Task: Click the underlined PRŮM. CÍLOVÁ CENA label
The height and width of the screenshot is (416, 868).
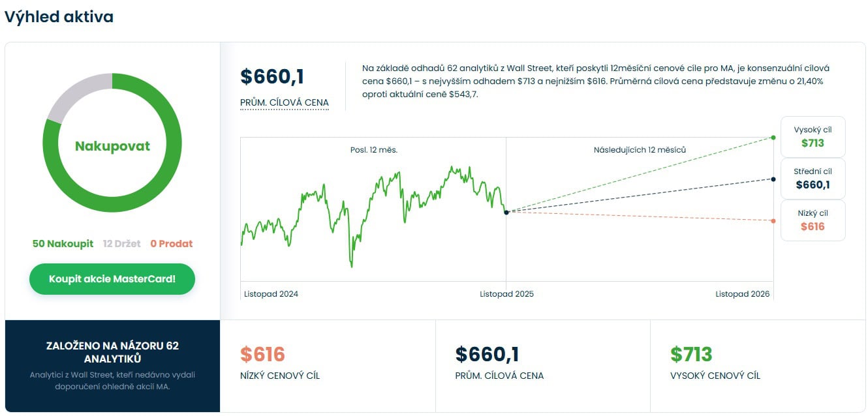Action: click(x=284, y=103)
